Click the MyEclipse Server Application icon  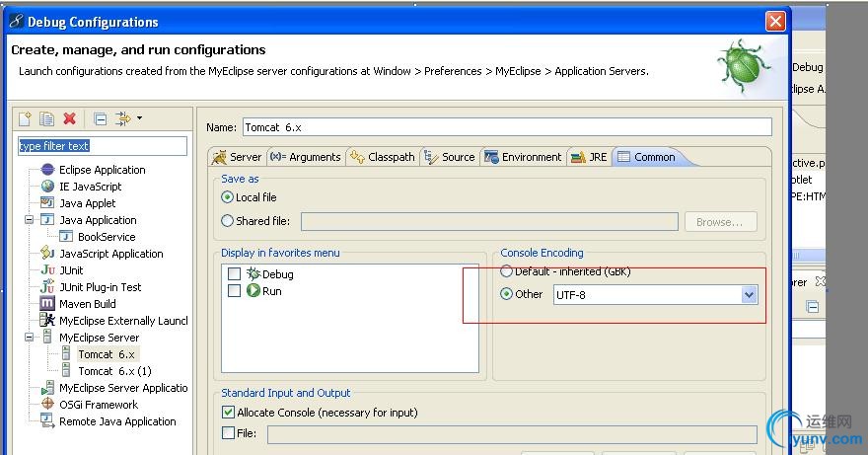tap(47, 387)
